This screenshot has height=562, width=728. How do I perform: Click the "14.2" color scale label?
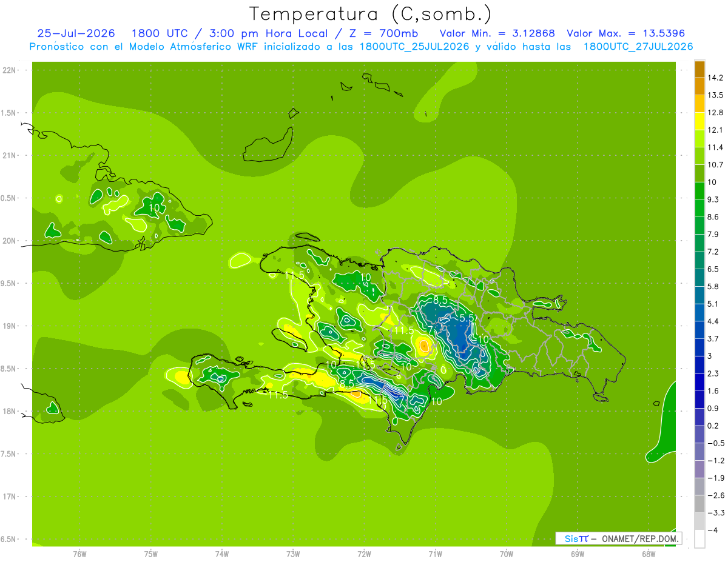[715, 78]
